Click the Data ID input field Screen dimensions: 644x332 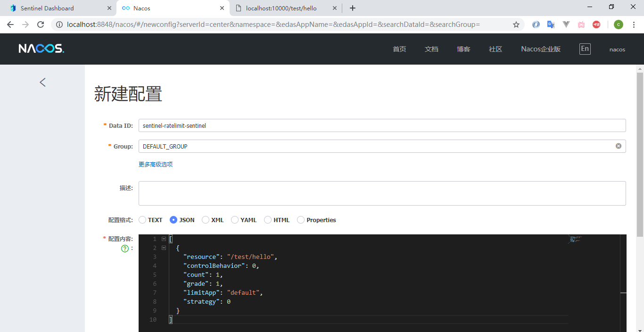[382, 125]
